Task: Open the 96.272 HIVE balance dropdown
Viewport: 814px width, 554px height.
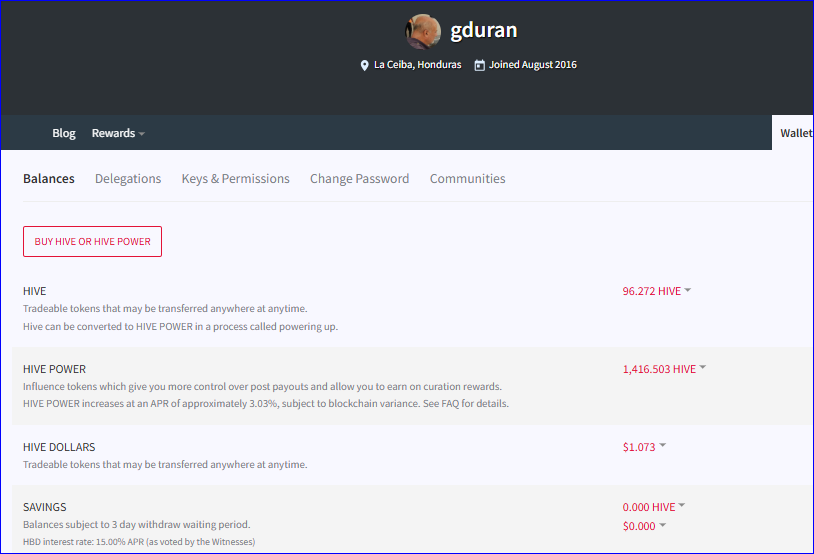Action: coord(657,291)
